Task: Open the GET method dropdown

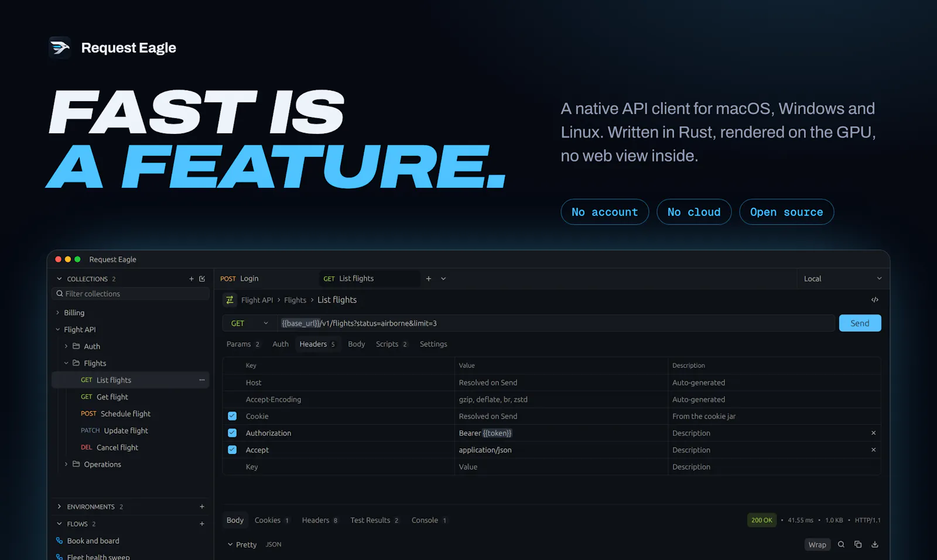Action: coord(249,323)
